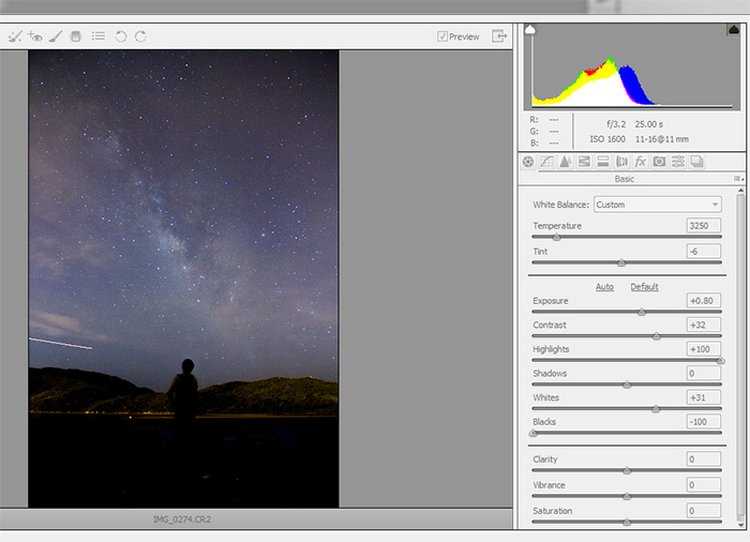Click the Exposure slider handle
The width and height of the screenshot is (750, 542).
(x=642, y=312)
